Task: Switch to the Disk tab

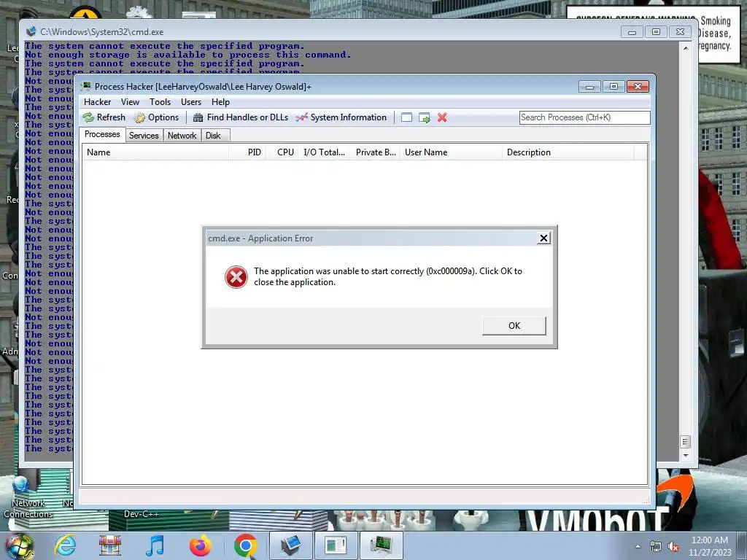Action: tap(214, 136)
